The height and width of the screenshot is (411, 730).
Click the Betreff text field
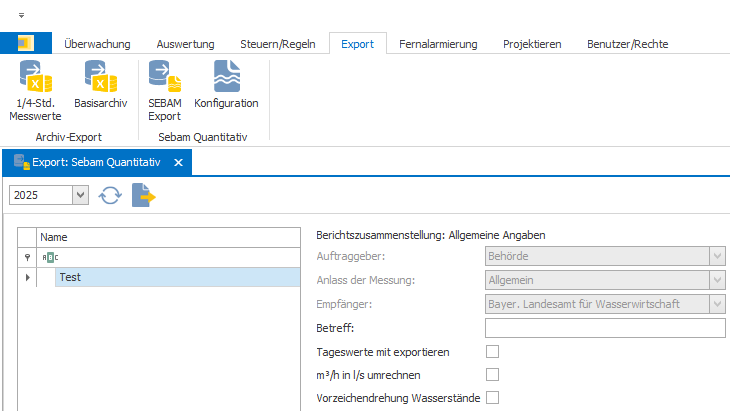pyautogui.click(x=604, y=327)
